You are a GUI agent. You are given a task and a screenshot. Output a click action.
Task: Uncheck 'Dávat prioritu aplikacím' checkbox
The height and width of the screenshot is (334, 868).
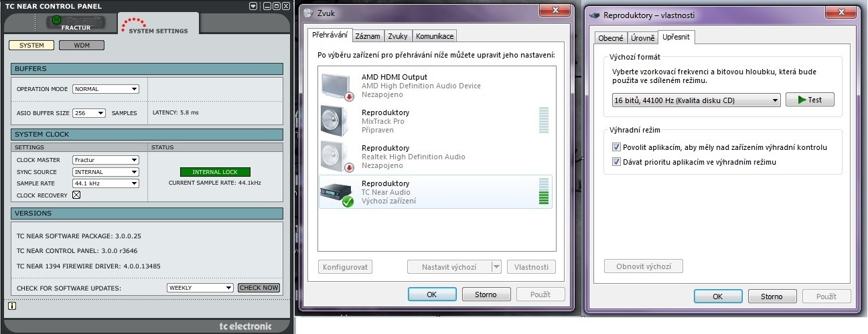coord(616,162)
